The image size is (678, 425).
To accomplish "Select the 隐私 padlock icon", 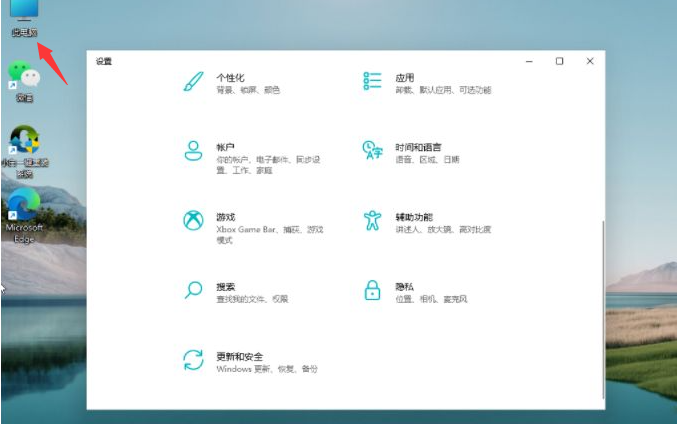I will pos(373,291).
